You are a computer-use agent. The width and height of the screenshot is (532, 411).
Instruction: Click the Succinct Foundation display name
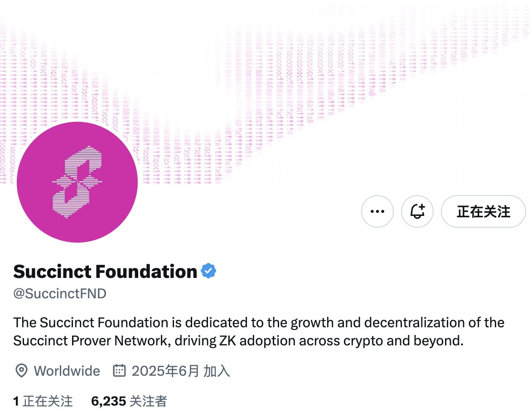click(x=105, y=272)
